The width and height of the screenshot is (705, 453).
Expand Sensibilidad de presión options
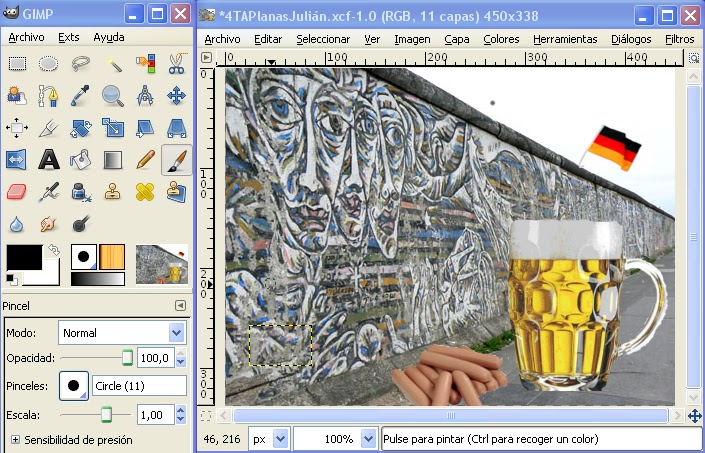(x=16, y=440)
